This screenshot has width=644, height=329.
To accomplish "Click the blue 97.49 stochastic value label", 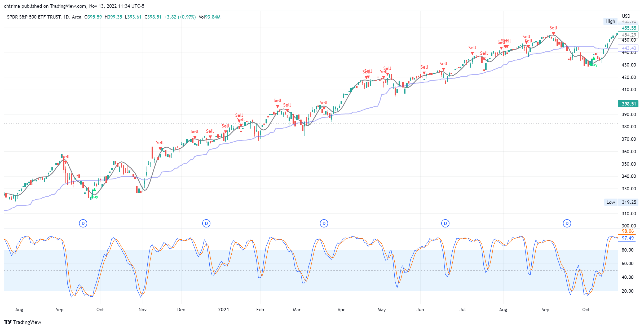I will pos(628,238).
